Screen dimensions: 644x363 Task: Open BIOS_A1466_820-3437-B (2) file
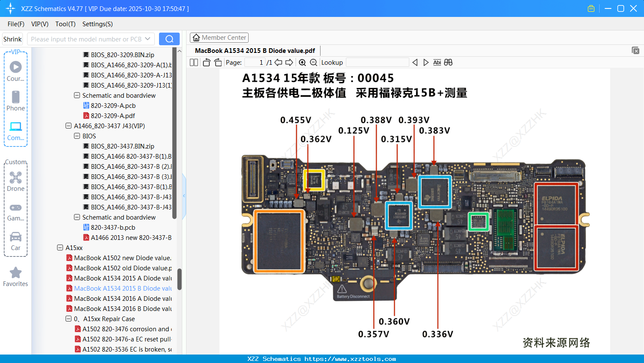click(x=127, y=167)
